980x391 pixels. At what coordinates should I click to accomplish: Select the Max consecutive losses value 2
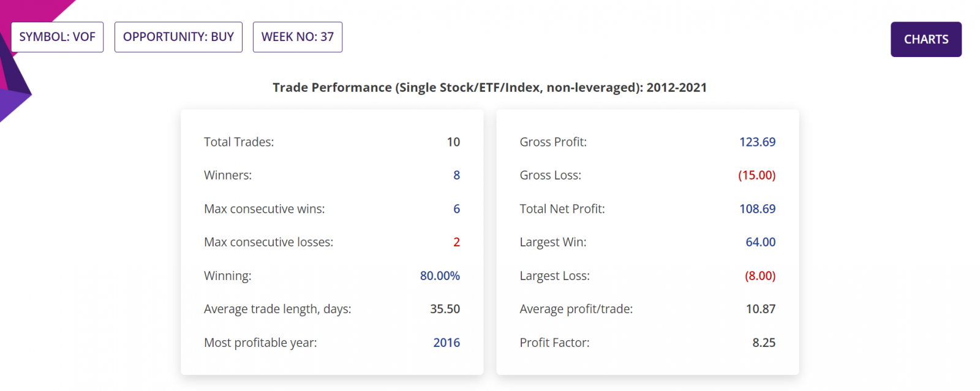pos(456,242)
